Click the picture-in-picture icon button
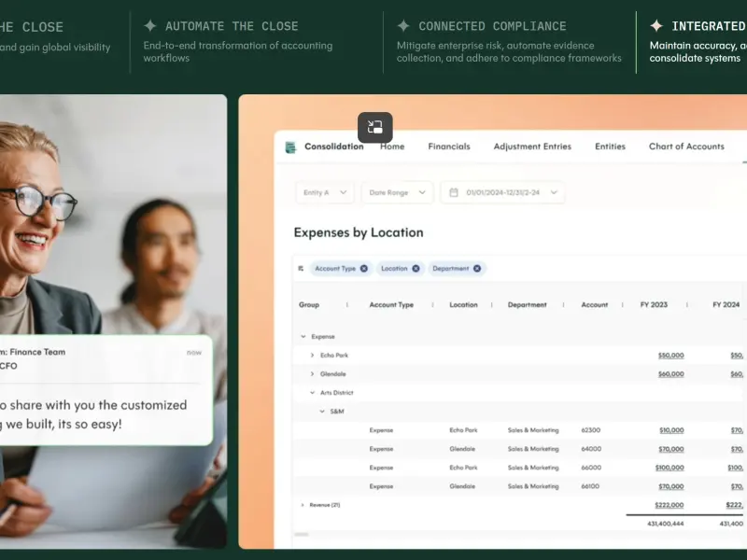Image resolution: width=747 pixels, height=560 pixels. click(x=375, y=127)
